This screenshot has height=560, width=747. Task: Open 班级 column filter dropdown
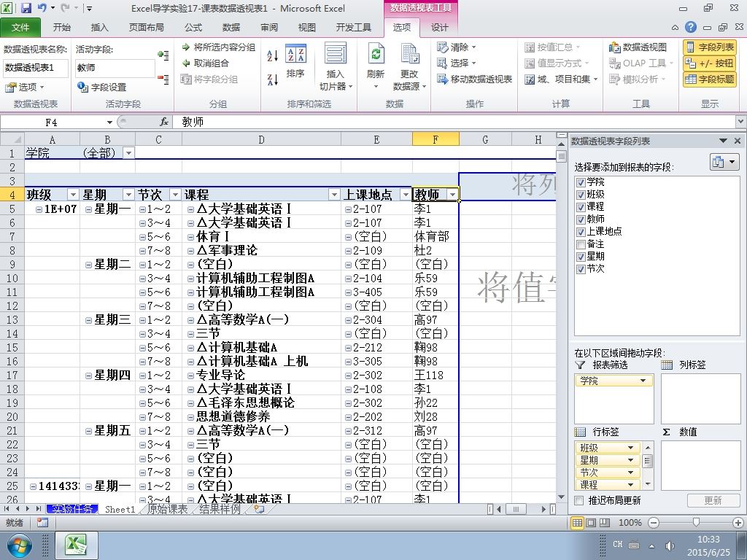click(x=73, y=194)
